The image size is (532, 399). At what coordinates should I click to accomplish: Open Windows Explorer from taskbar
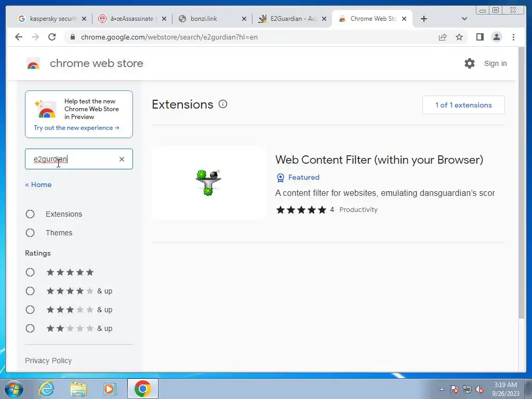click(78, 389)
